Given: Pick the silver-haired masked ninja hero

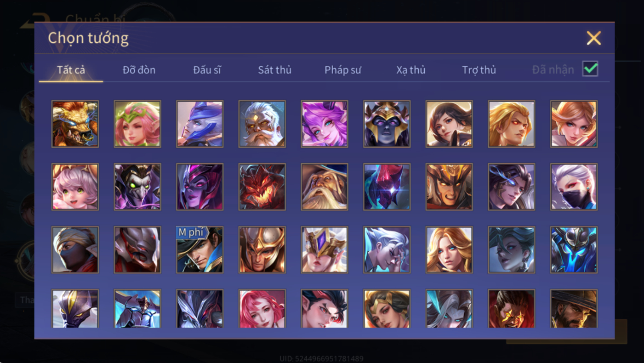Looking at the screenshot, I should 574,187.
